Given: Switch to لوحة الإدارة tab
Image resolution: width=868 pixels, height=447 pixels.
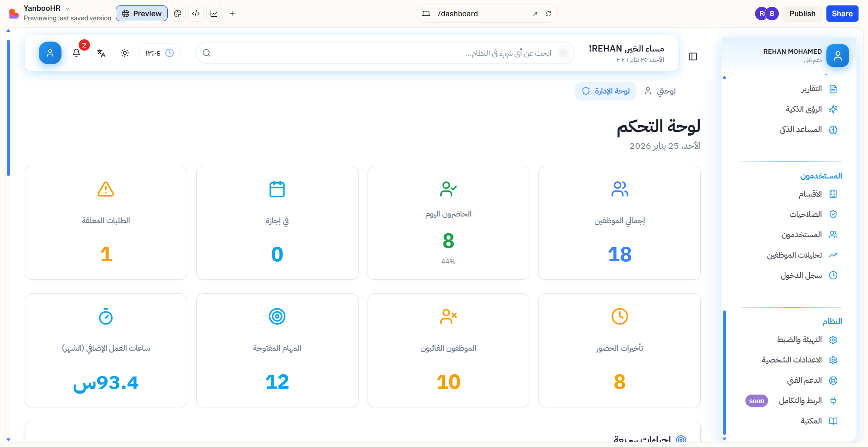Looking at the screenshot, I should (x=605, y=91).
